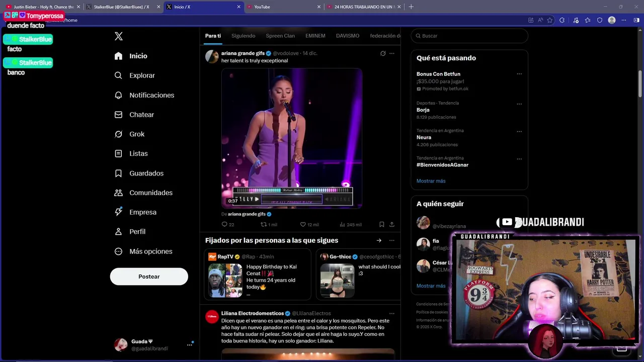Go to Inicio home in sidebar
This screenshot has height=362, width=644.
pos(131,56)
